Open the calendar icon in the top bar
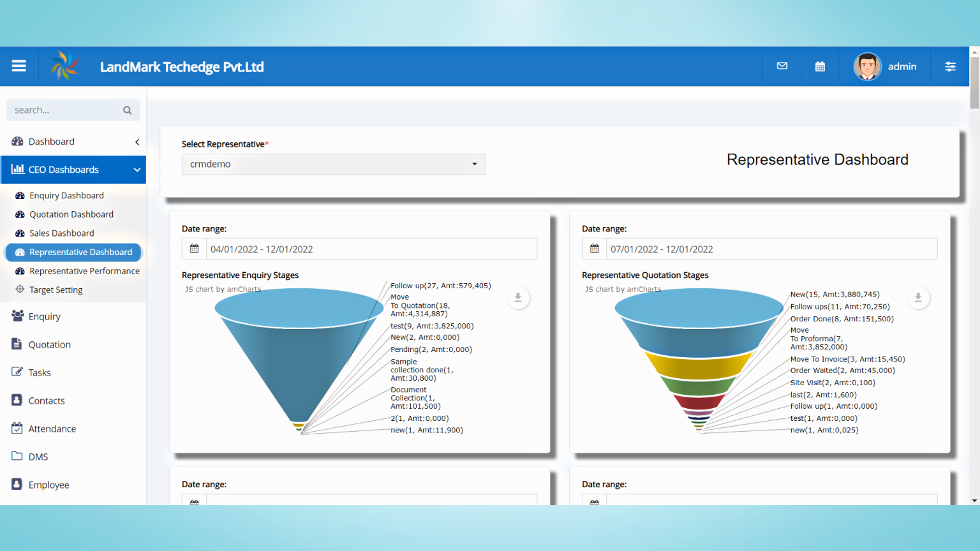980x551 pixels. pos(820,66)
